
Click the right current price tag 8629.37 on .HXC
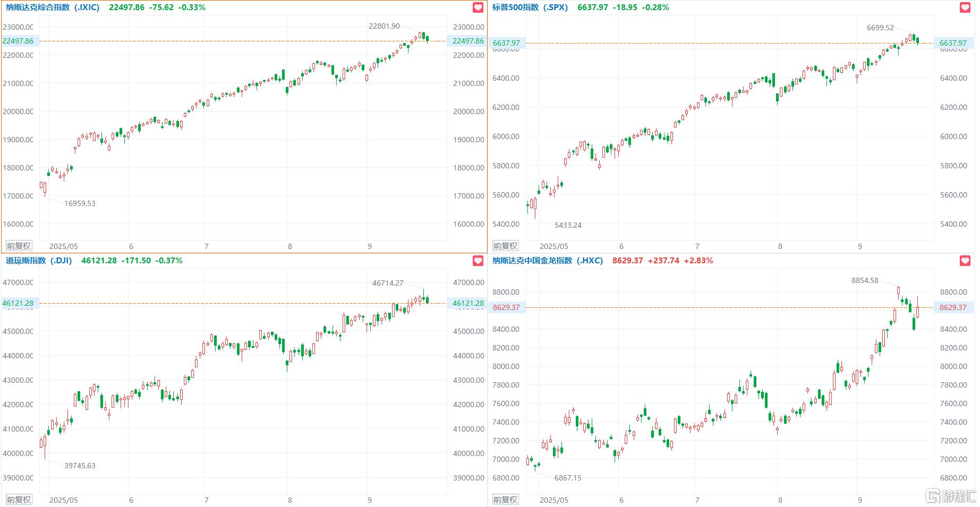tap(953, 307)
